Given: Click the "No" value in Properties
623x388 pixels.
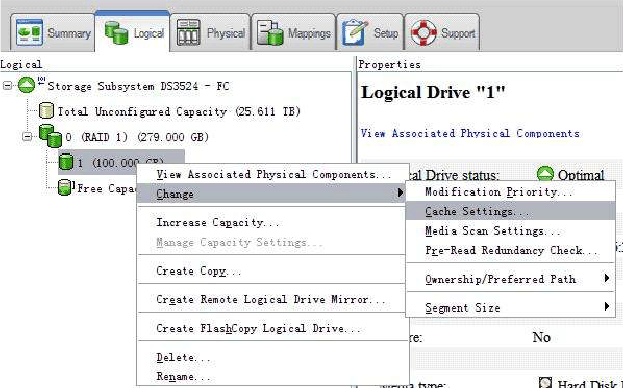Looking at the screenshot, I should tap(542, 337).
